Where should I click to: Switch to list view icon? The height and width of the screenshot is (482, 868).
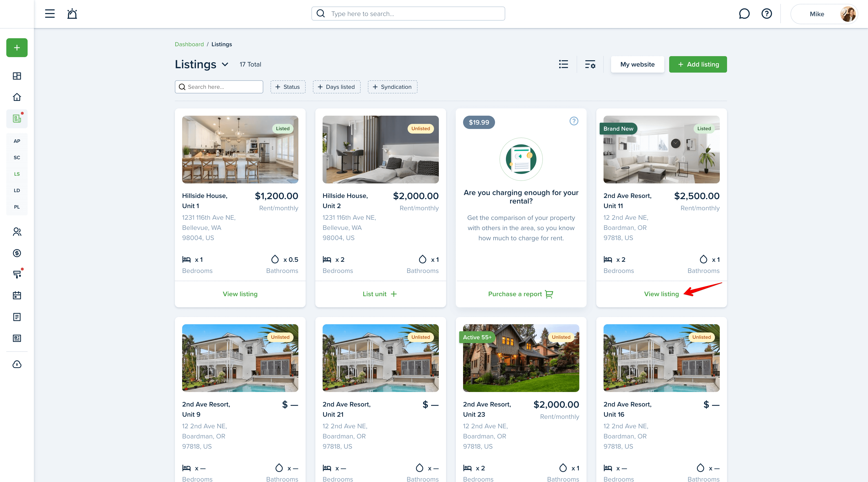pos(563,64)
